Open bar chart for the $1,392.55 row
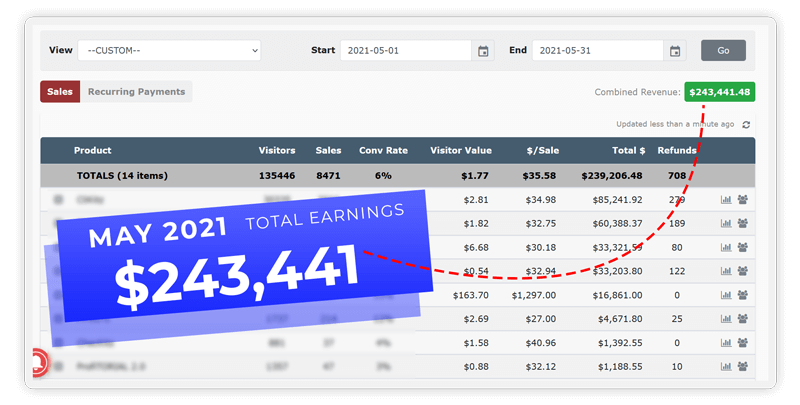Viewport: 800px width, 405px height. click(x=726, y=343)
